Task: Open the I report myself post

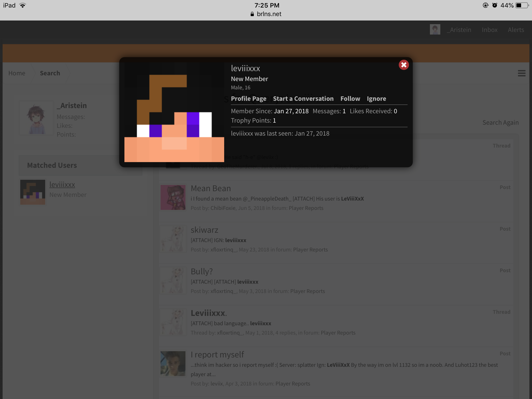Action: click(217, 355)
